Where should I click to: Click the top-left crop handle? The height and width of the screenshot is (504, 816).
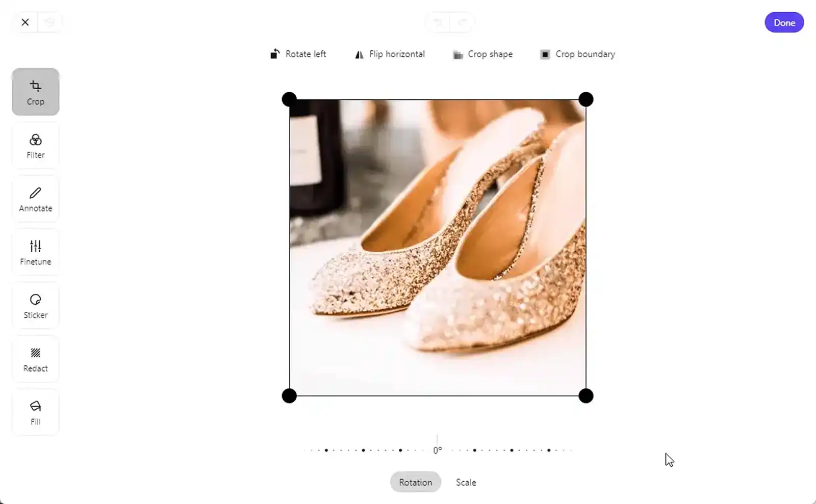[289, 99]
